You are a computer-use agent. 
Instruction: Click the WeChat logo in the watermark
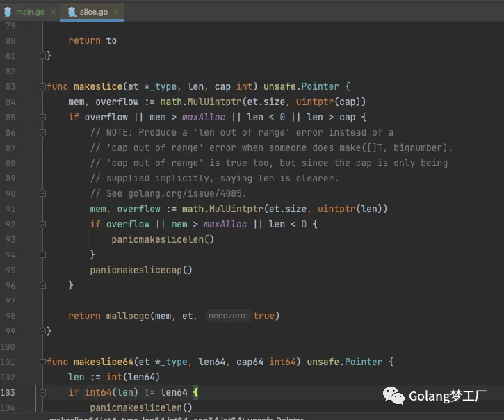(393, 396)
